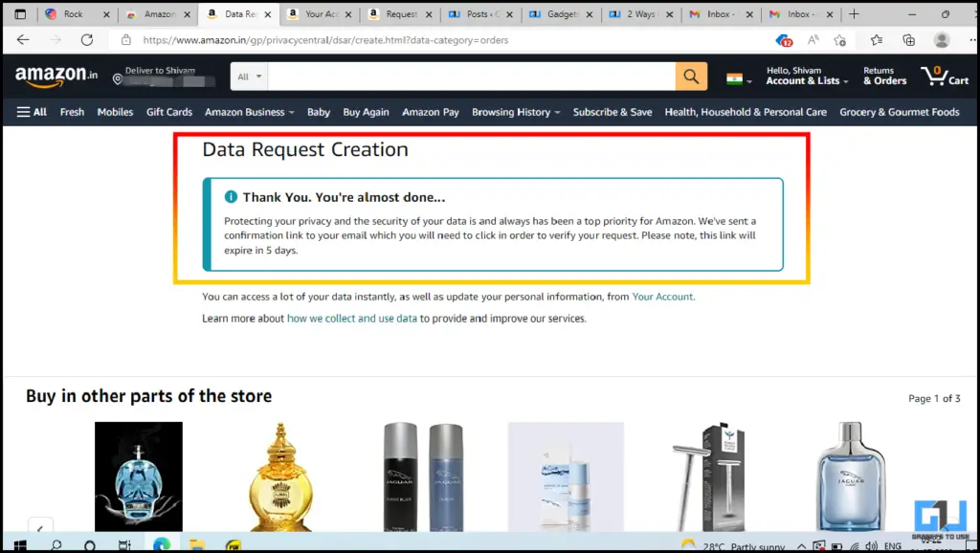Select the browser address bar URL
Image resolution: width=980 pixels, height=553 pixels.
[x=325, y=40]
